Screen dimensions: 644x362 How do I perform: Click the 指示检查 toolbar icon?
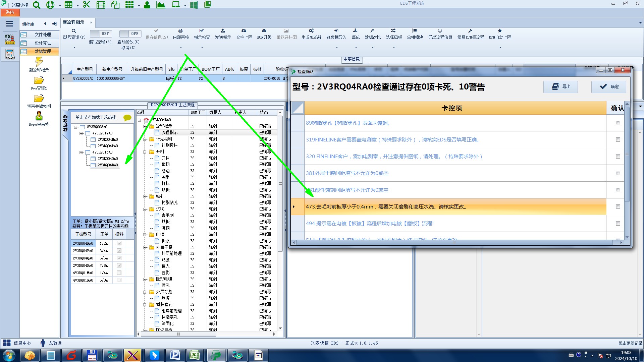202,31
